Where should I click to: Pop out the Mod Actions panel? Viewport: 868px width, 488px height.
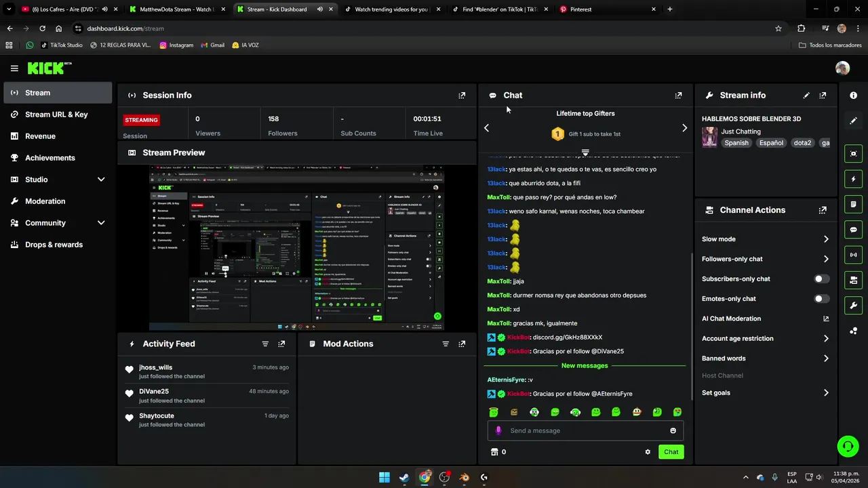[462, 344]
